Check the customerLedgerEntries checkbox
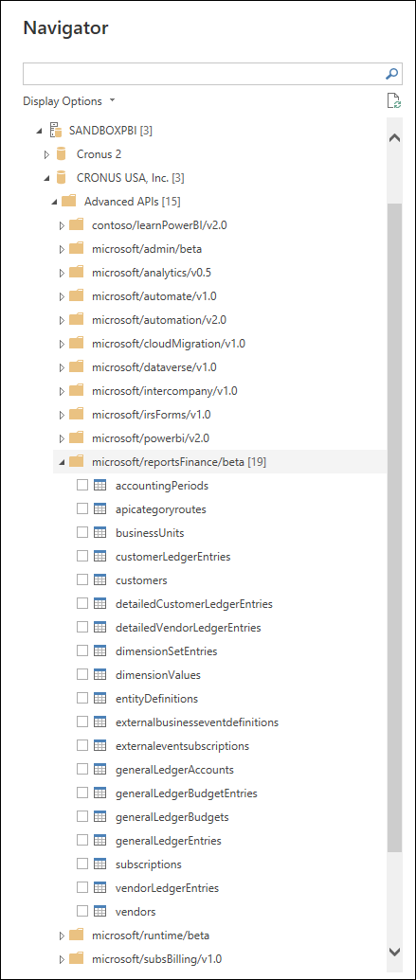 [x=82, y=557]
